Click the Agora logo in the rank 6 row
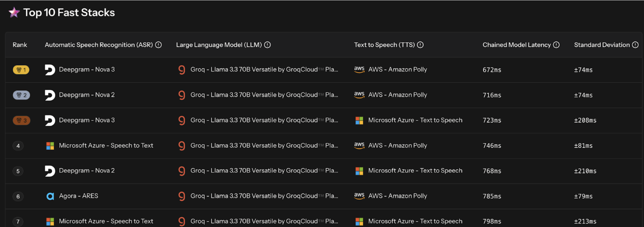 tap(50, 196)
